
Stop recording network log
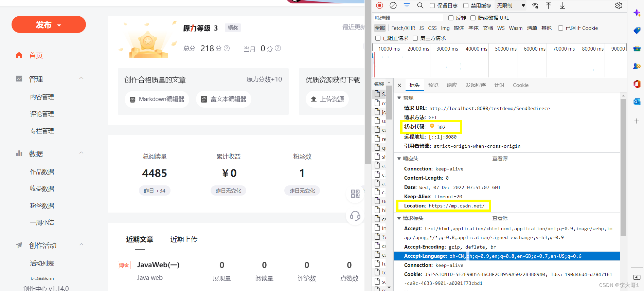coord(380,5)
